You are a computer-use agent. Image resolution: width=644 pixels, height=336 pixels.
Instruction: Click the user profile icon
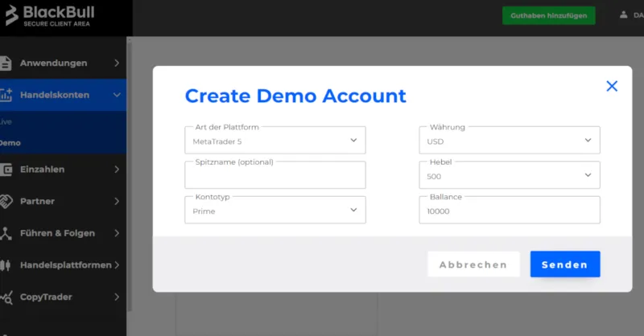[x=623, y=14]
